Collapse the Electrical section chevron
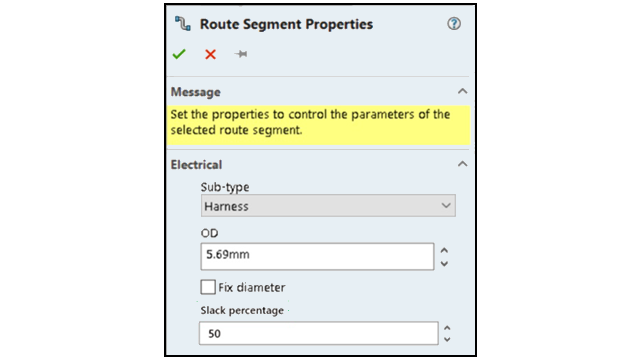Viewport: 640px width, 360px height. [x=462, y=164]
